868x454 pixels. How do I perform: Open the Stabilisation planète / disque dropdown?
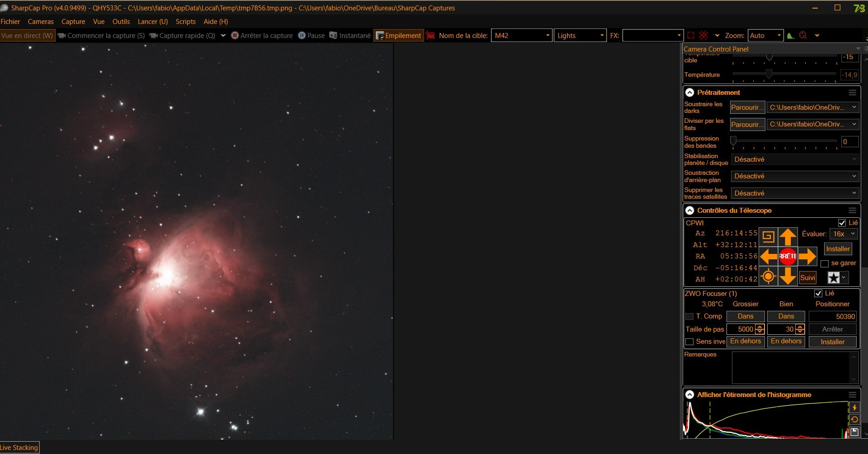pos(795,159)
